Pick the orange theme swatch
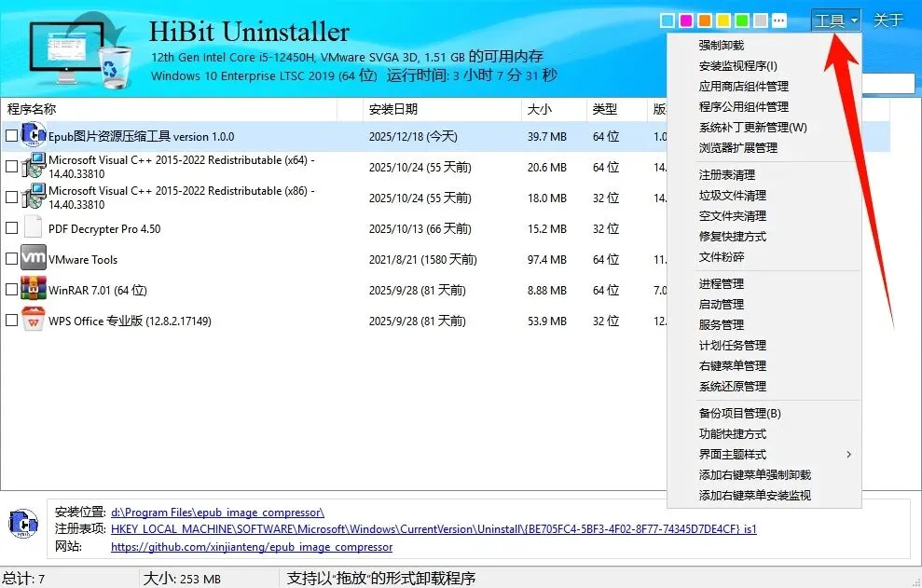The image size is (922, 588). point(705,21)
